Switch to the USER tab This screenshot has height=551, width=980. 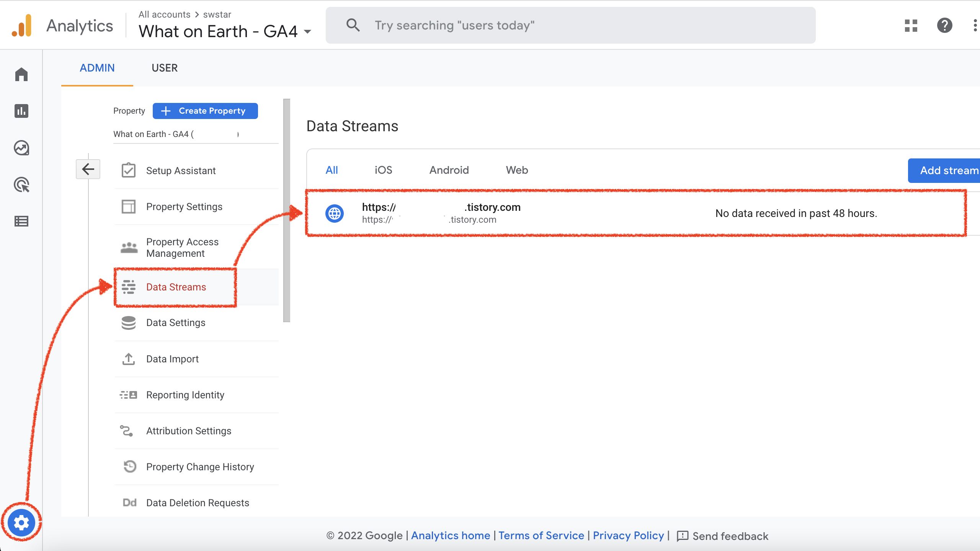[x=165, y=68]
